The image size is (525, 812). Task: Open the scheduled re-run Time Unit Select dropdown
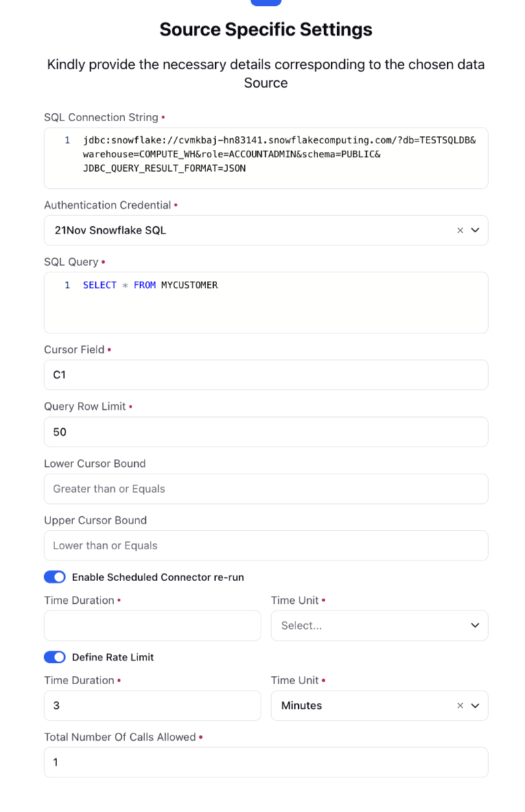pyautogui.click(x=379, y=625)
